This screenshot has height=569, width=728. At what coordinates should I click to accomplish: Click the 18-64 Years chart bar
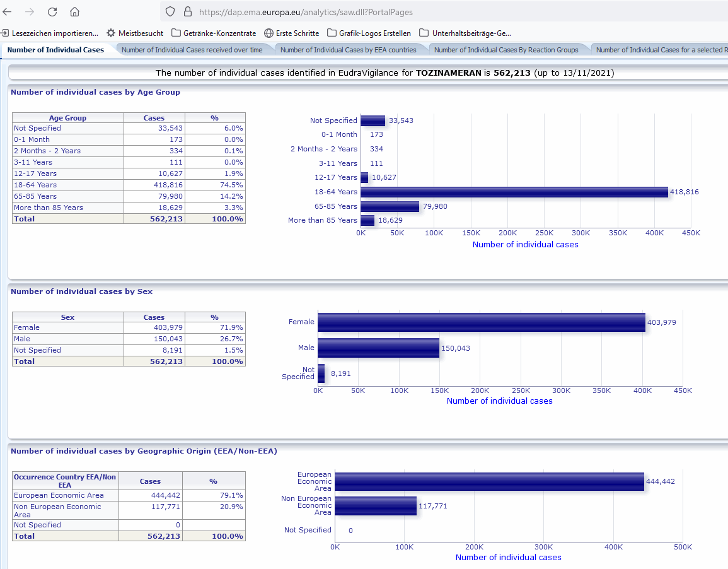click(x=514, y=192)
